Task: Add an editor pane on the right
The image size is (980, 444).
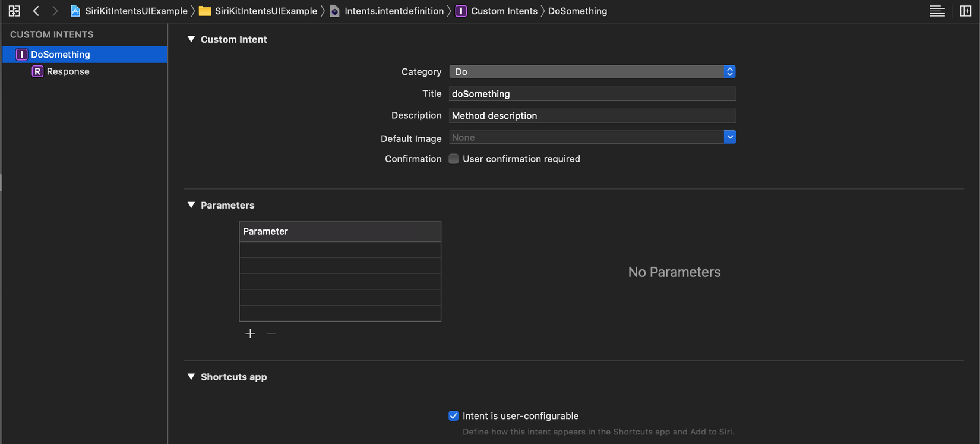Action: click(966, 11)
